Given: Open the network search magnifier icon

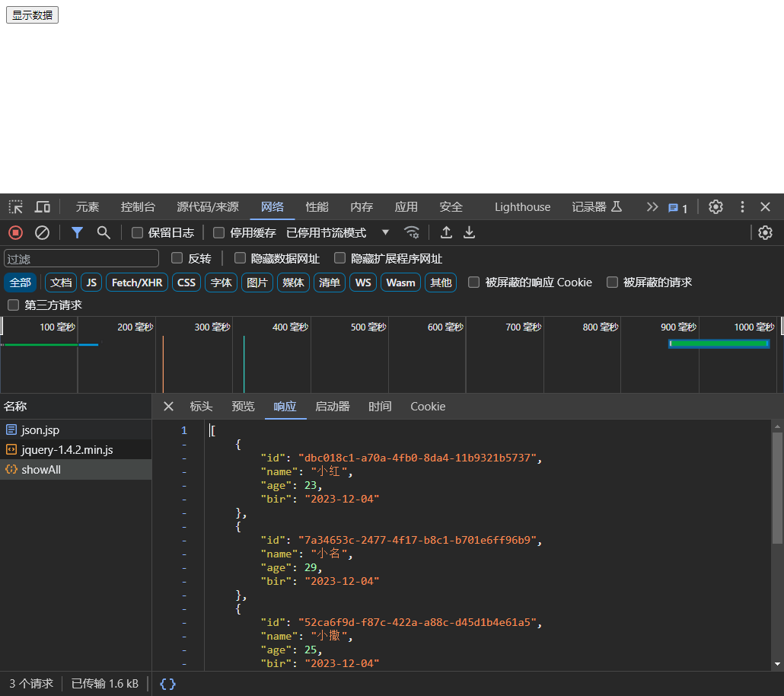Looking at the screenshot, I should (104, 233).
